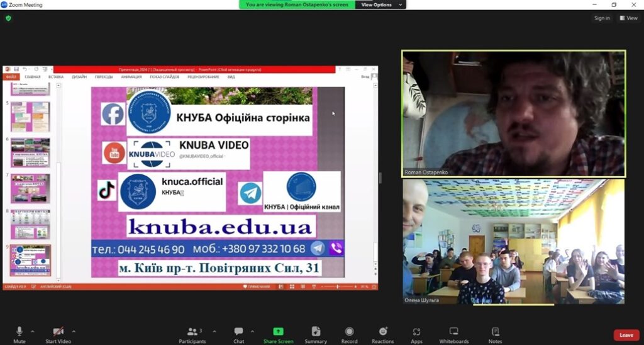This screenshot has height=345, width=644.
Task: Click the round Telegram icon in phone bar
Action: 318,249
